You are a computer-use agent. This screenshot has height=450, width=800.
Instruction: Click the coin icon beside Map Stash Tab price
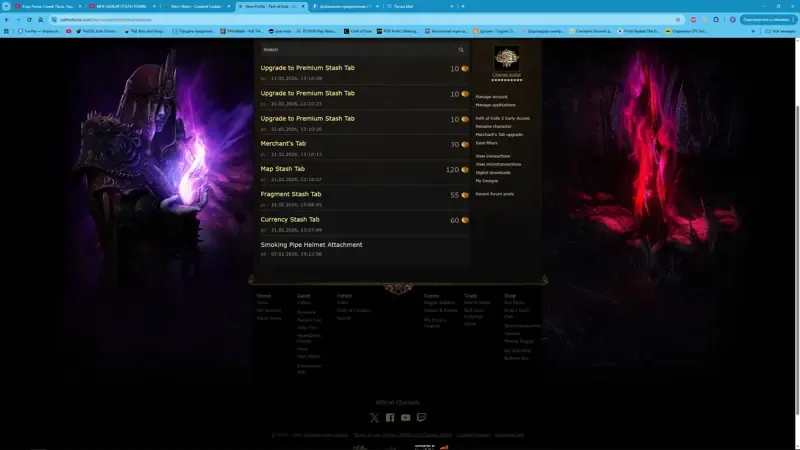click(x=465, y=169)
